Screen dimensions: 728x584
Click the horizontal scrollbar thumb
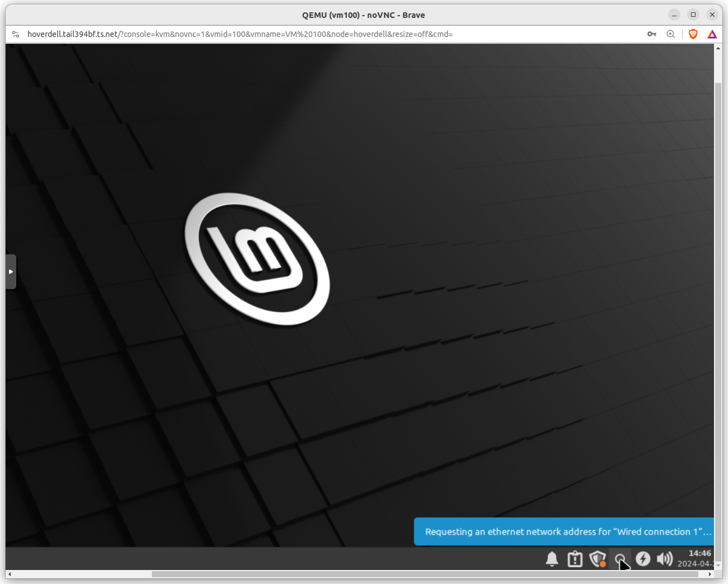[x=424, y=574]
